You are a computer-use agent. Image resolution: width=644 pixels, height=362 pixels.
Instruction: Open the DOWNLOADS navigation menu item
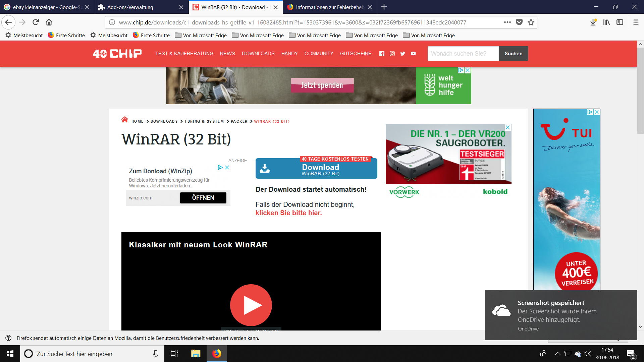(x=258, y=54)
